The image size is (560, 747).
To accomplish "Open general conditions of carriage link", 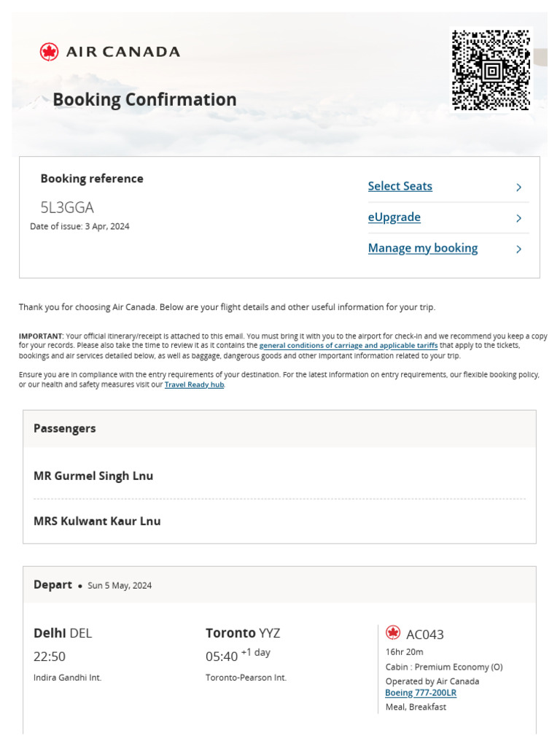I will (x=348, y=346).
